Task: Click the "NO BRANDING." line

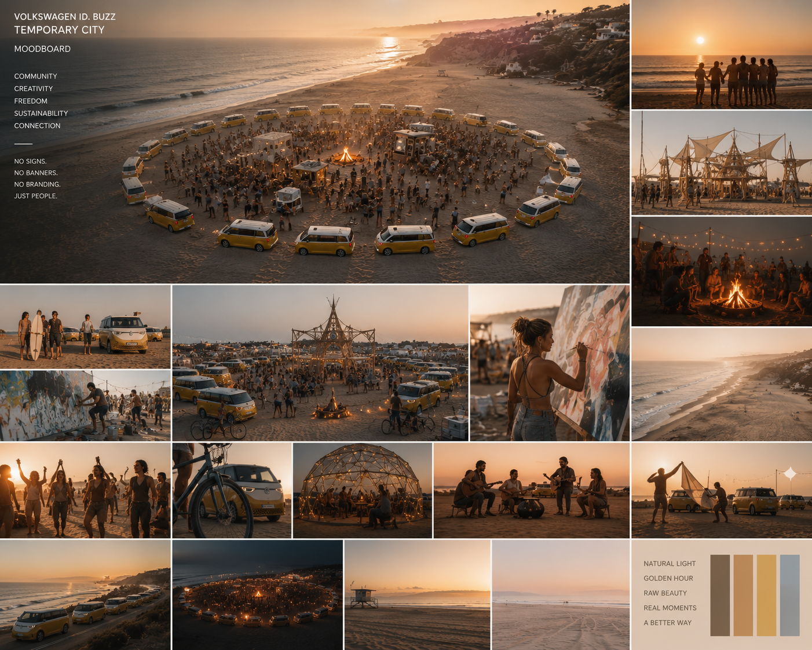Action: tap(37, 185)
